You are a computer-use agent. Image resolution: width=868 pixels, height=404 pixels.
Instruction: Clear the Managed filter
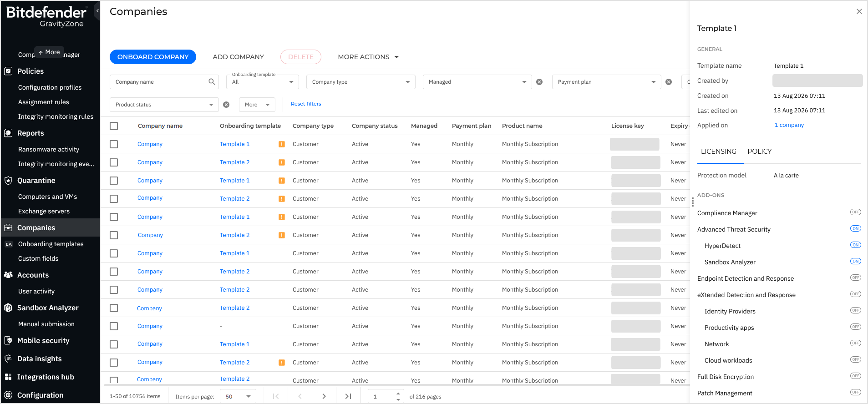(539, 82)
